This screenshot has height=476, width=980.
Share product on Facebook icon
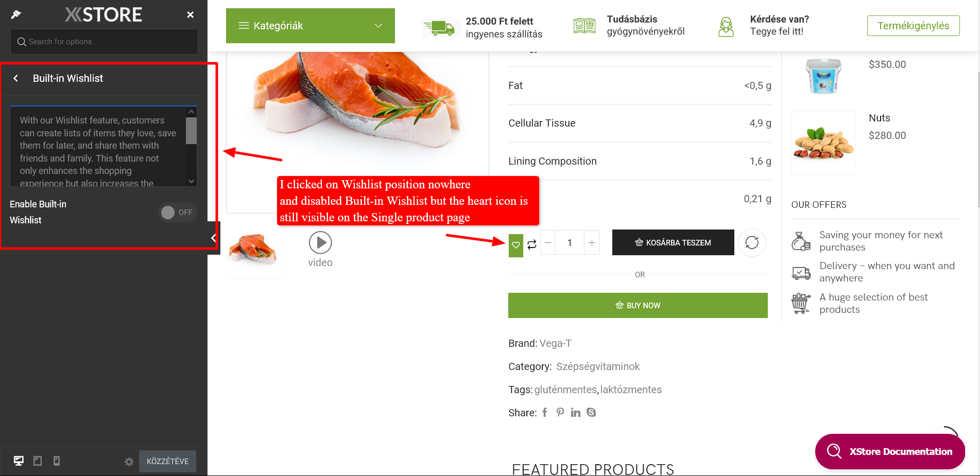pos(545,412)
